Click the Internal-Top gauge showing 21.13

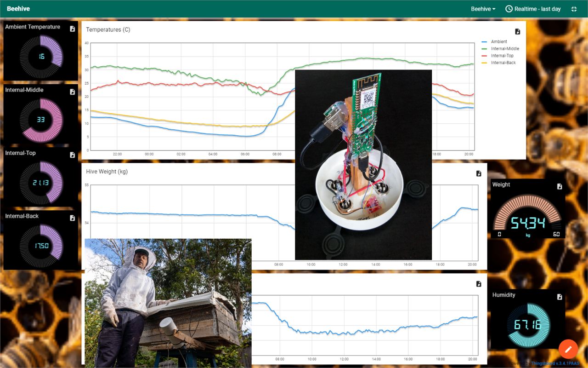point(41,183)
